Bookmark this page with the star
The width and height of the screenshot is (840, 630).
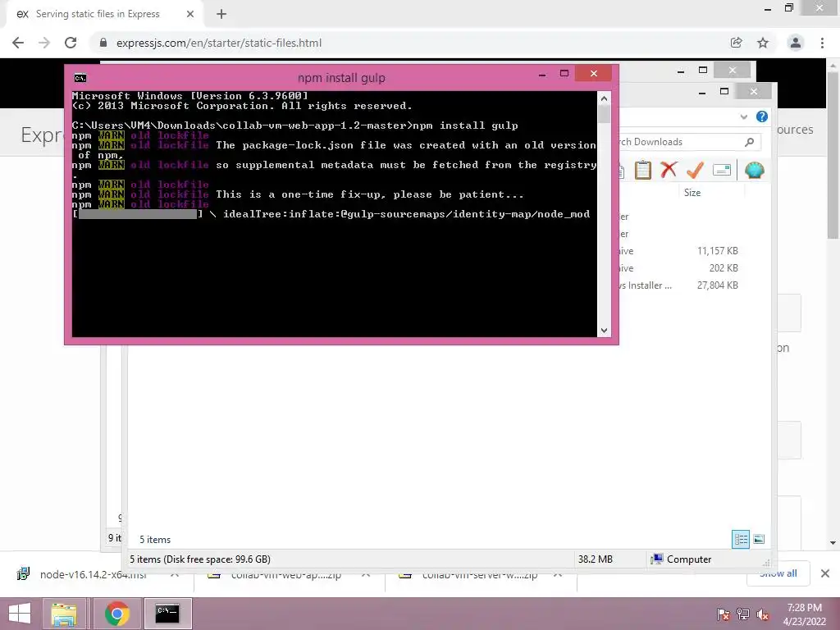[x=763, y=43]
